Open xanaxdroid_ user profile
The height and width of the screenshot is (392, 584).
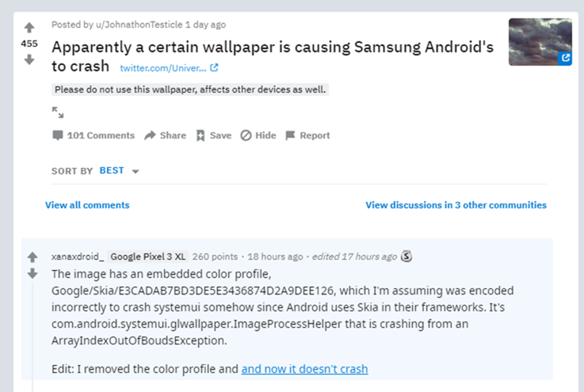point(77,257)
